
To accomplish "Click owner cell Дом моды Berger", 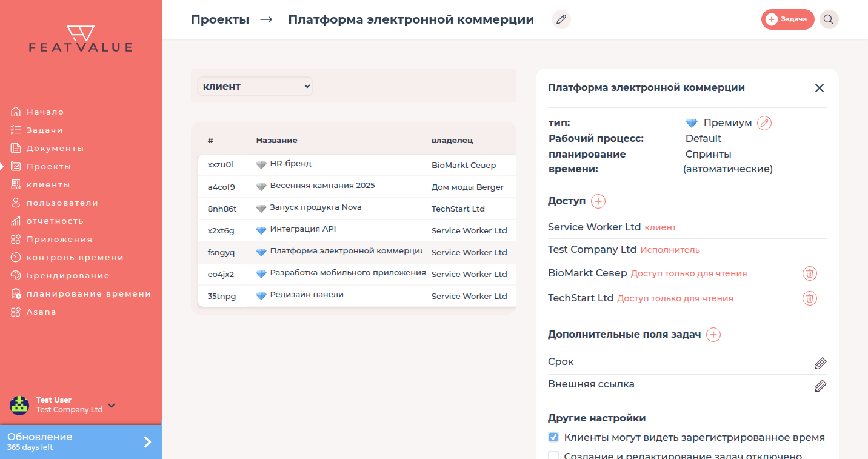I will (x=467, y=187).
